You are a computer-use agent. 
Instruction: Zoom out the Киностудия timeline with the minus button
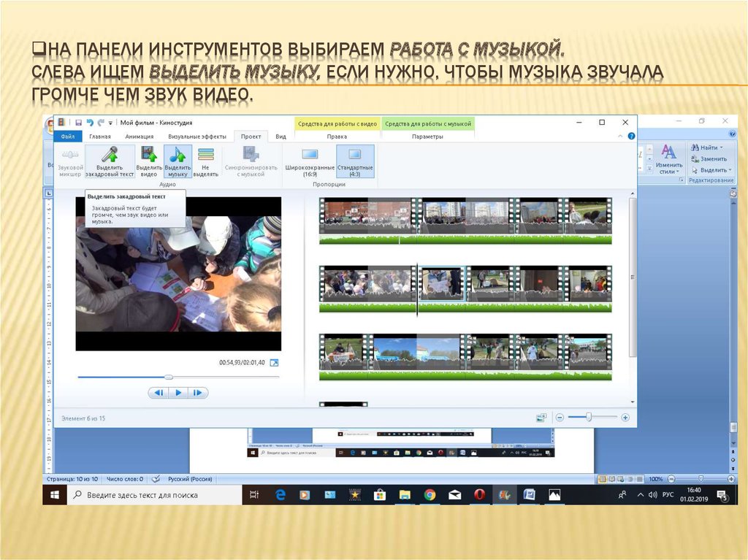click(x=560, y=418)
